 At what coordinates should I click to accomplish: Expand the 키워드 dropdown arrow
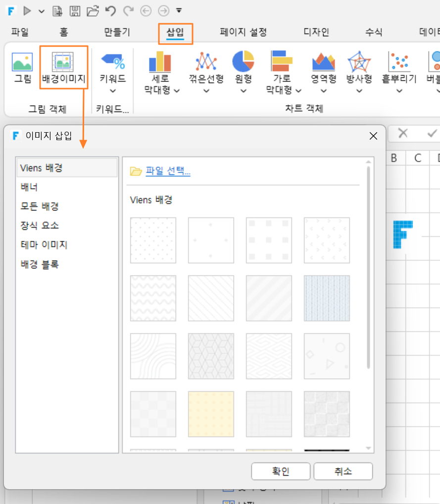coord(113,91)
